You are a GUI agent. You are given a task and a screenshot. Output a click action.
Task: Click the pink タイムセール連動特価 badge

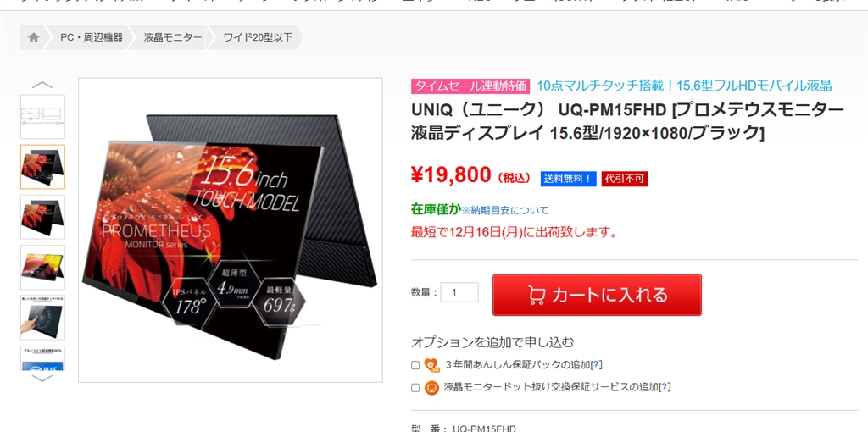tap(470, 86)
